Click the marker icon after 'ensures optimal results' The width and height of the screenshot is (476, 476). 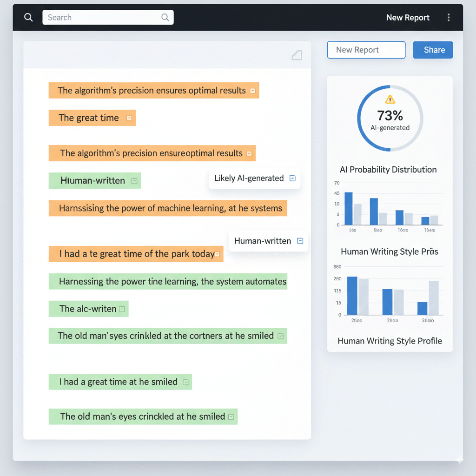[252, 90]
